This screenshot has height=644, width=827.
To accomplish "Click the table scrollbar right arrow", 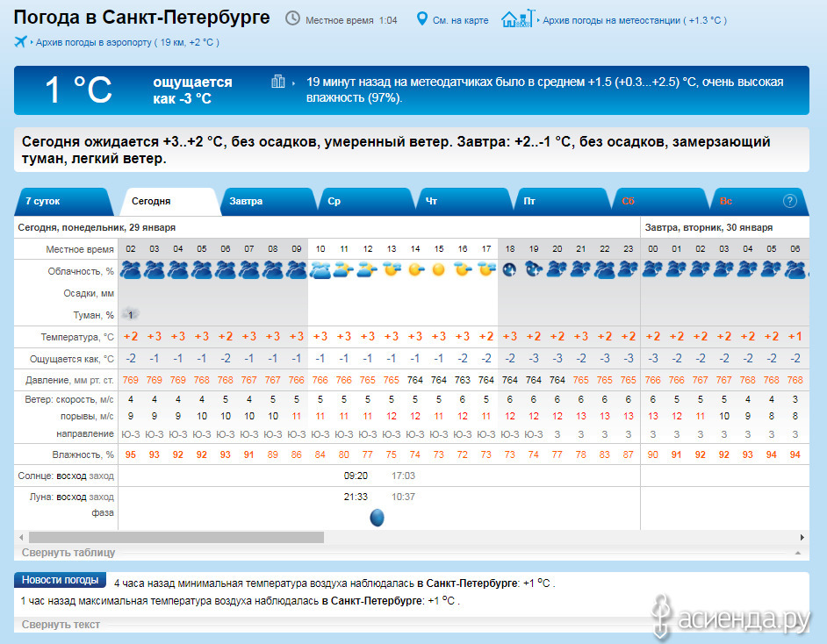I will [802, 538].
